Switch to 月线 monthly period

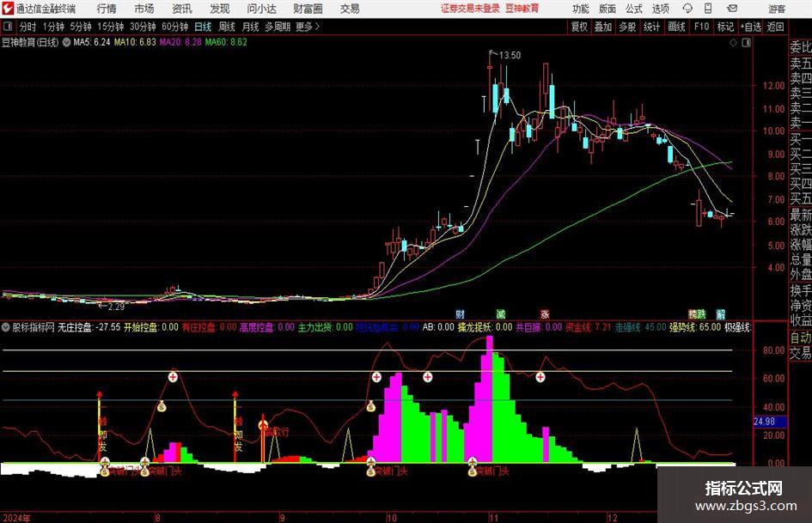(x=250, y=27)
